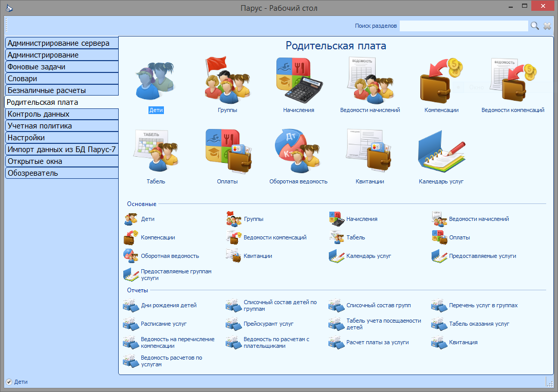Open Ведомость на перечисление компенсации report
558x392 pixels.
coord(178,342)
